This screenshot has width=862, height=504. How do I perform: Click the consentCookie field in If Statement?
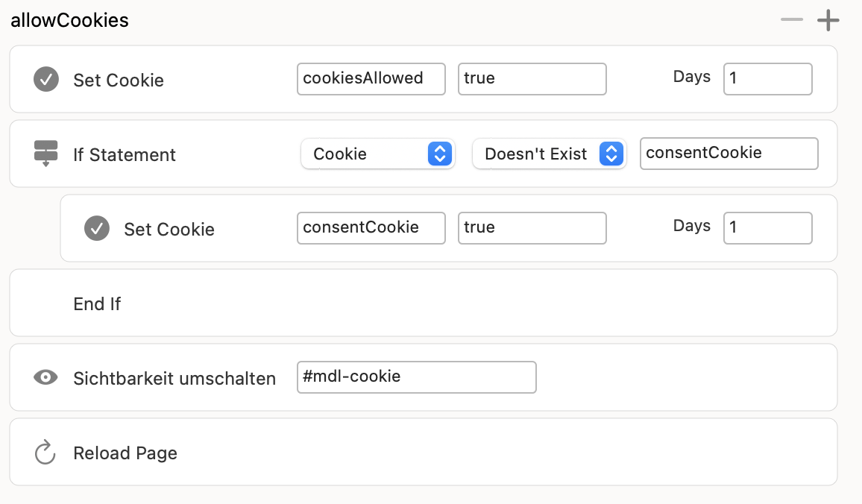coord(729,153)
